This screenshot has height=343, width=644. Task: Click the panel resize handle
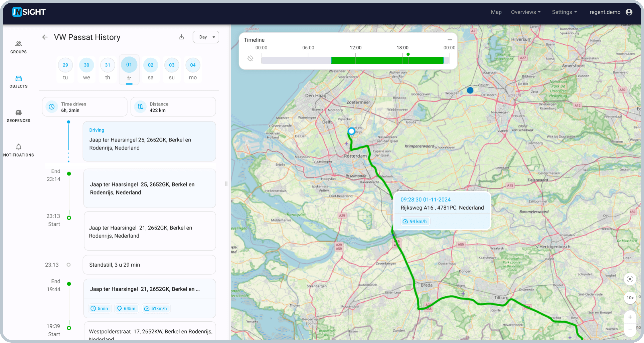(x=226, y=184)
